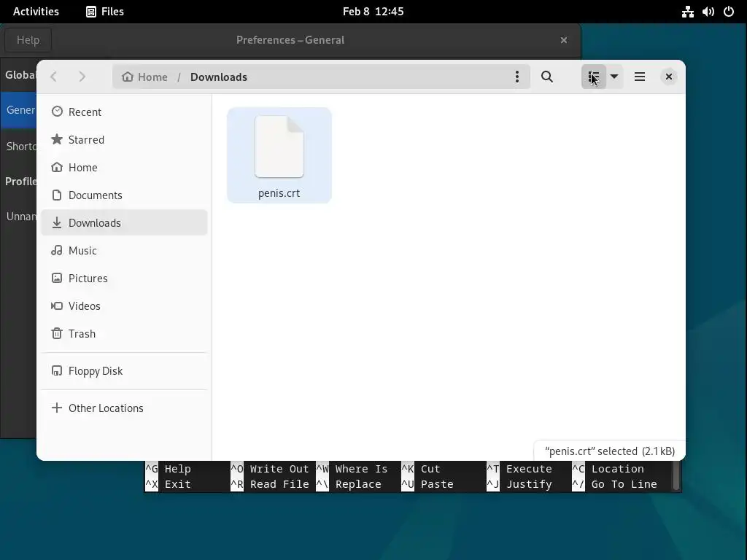The height and width of the screenshot is (560, 747).
Task: Click the clock icon next to Recent
Action: (57, 112)
